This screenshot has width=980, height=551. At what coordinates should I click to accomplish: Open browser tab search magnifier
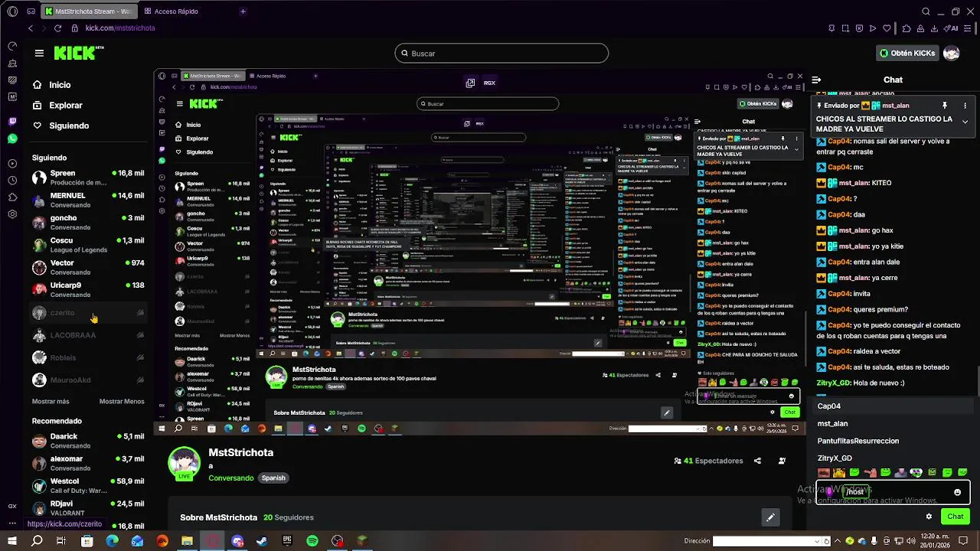(x=926, y=11)
